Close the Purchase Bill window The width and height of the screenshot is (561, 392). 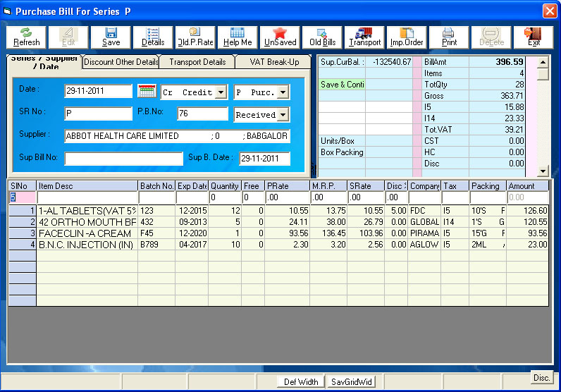point(550,11)
